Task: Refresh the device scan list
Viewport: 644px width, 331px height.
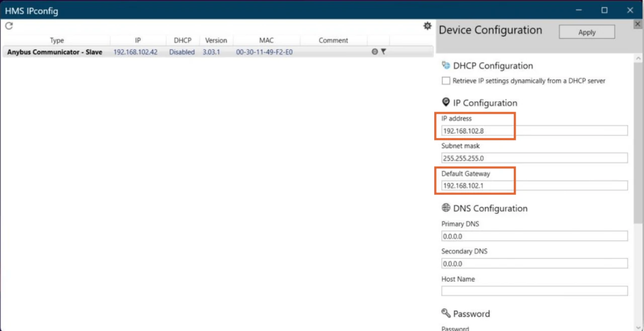Action: [9, 26]
